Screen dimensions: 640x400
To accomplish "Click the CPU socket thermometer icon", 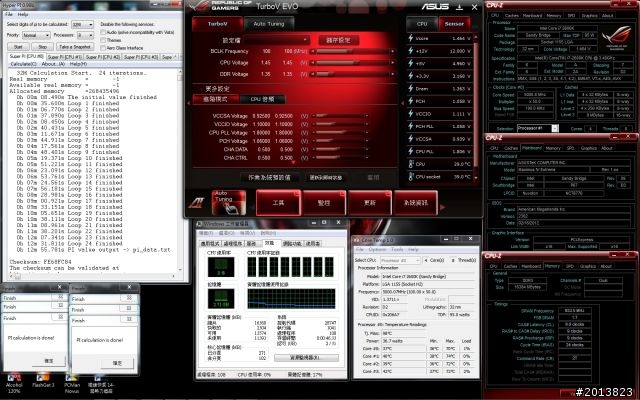I will point(411,177).
